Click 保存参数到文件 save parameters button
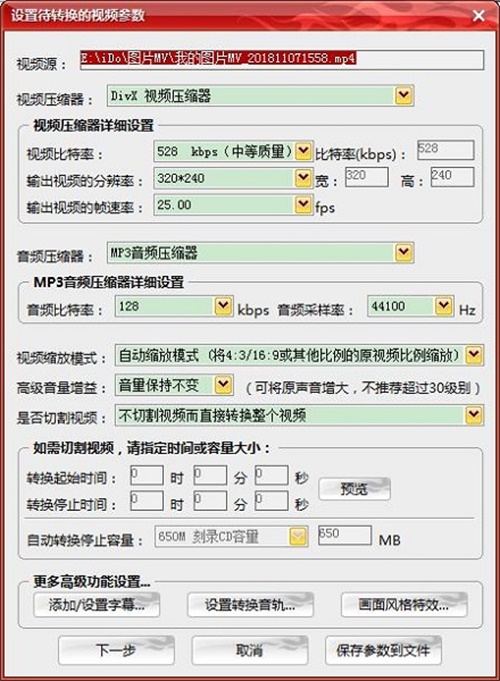This screenshot has width=500, height=681. [x=383, y=650]
